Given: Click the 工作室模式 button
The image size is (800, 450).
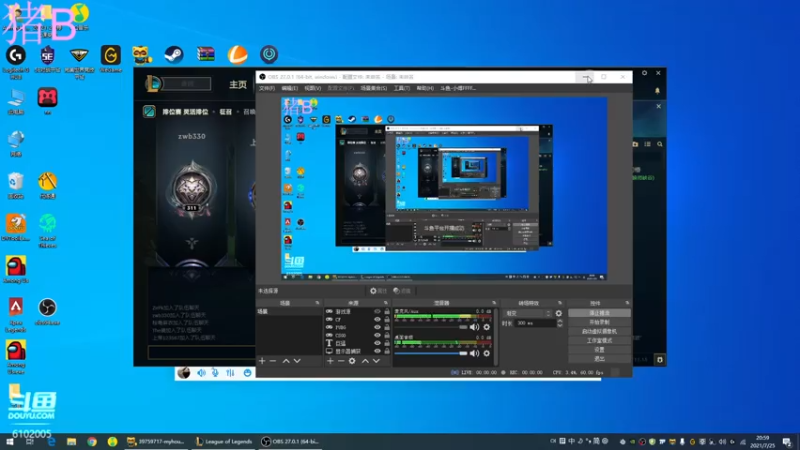Looking at the screenshot, I should click(599, 341).
